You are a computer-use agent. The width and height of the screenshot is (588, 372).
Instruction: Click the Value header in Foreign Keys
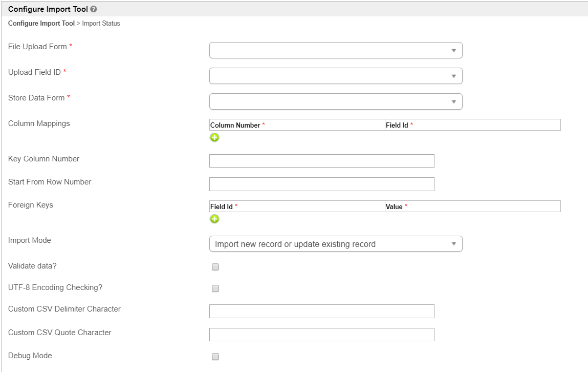click(394, 206)
